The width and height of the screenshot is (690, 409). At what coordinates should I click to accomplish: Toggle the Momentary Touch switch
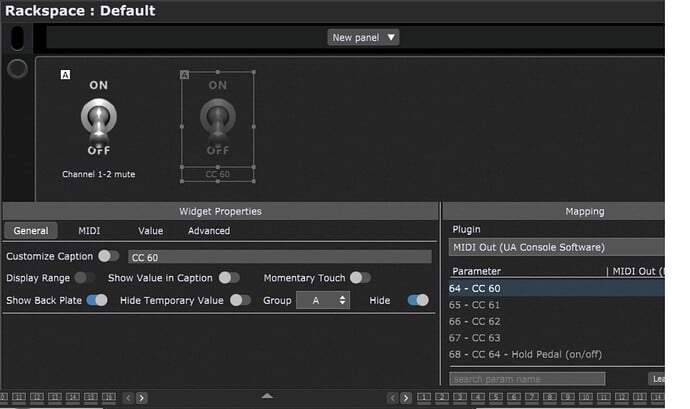pos(360,278)
